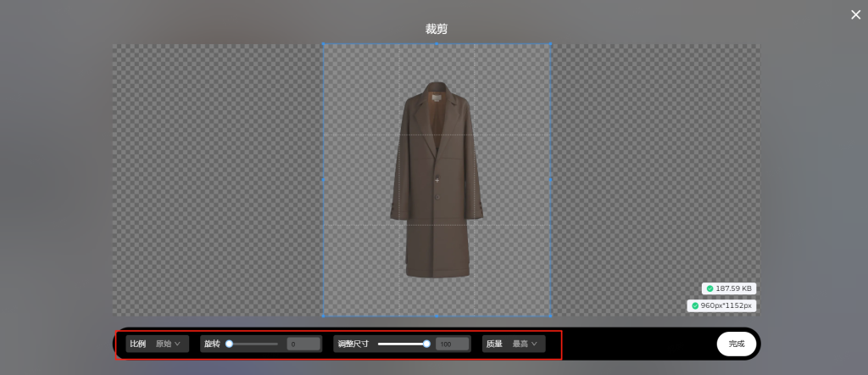Click the resize value input field showing 100
This screenshot has height=375, width=868.
tap(453, 344)
